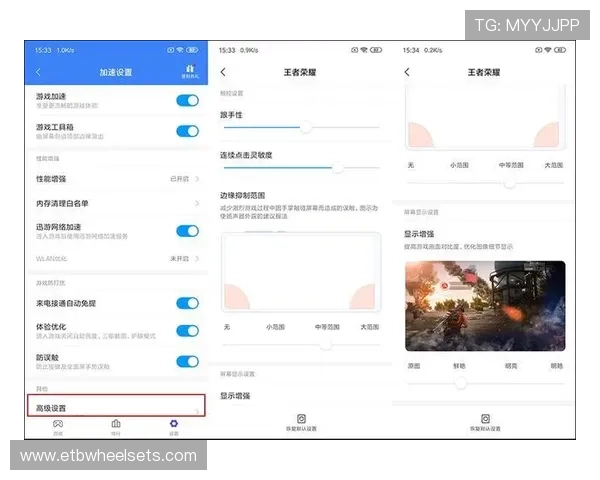
Task: Tap the Wi-Fi icon in the middle status bar
Action: pos(364,50)
